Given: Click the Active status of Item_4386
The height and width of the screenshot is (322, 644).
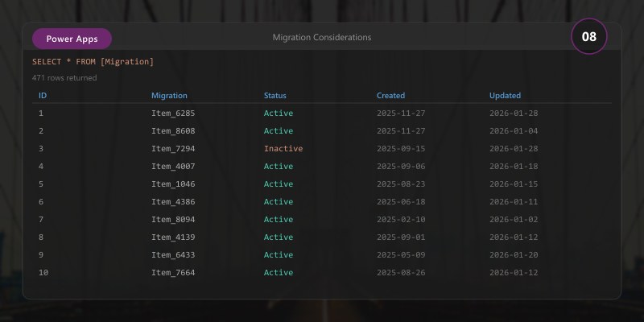Looking at the screenshot, I should pyautogui.click(x=279, y=201).
